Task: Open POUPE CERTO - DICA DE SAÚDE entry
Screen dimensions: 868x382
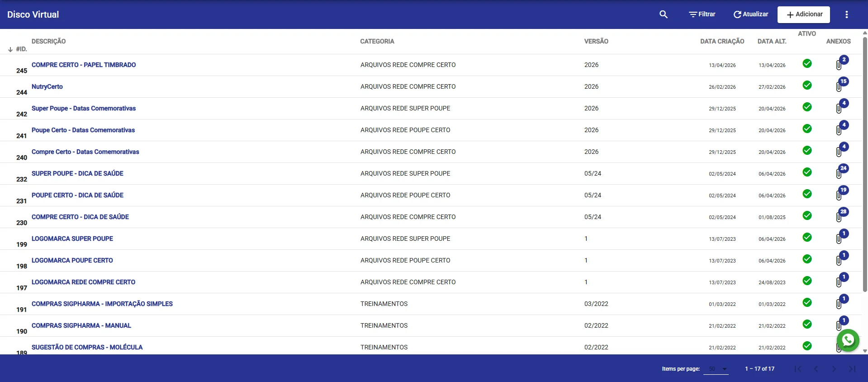Action: pos(77,195)
